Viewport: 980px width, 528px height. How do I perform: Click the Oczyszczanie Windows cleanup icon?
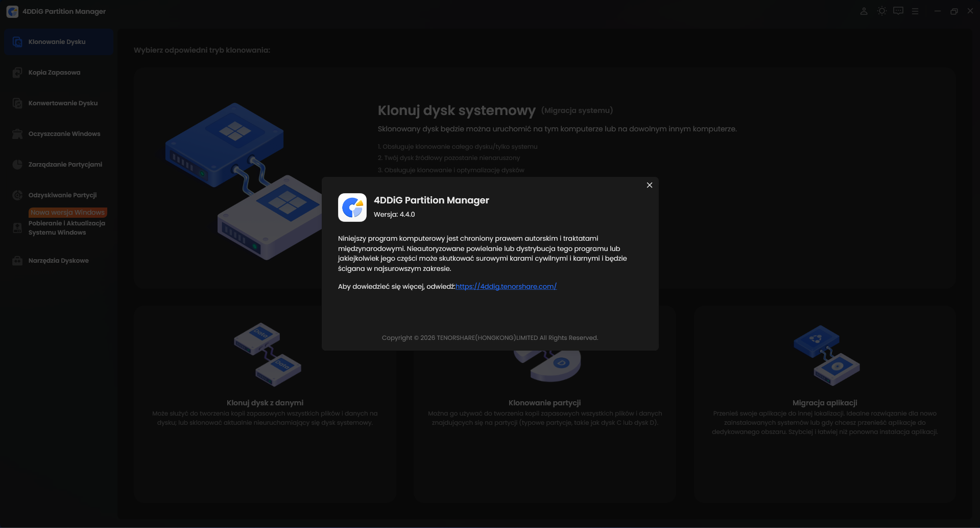[x=17, y=134]
